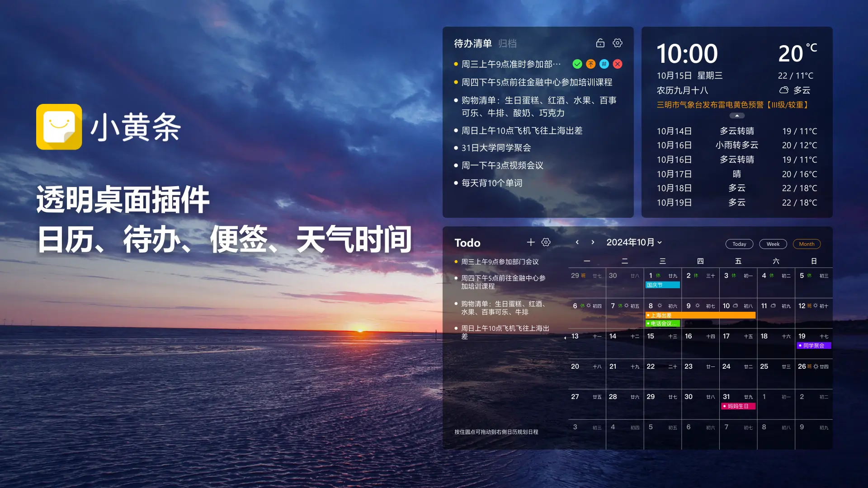
Task: Delete the todo via the red X icon
Action: tap(618, 64)
